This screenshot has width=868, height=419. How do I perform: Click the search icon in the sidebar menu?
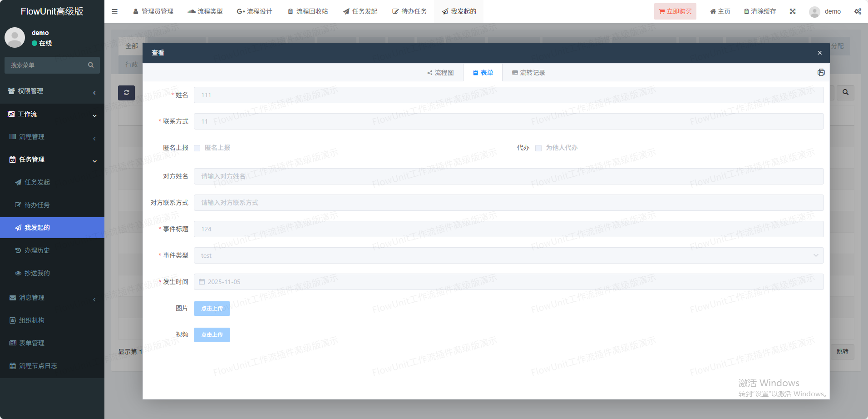pos(91,65)
